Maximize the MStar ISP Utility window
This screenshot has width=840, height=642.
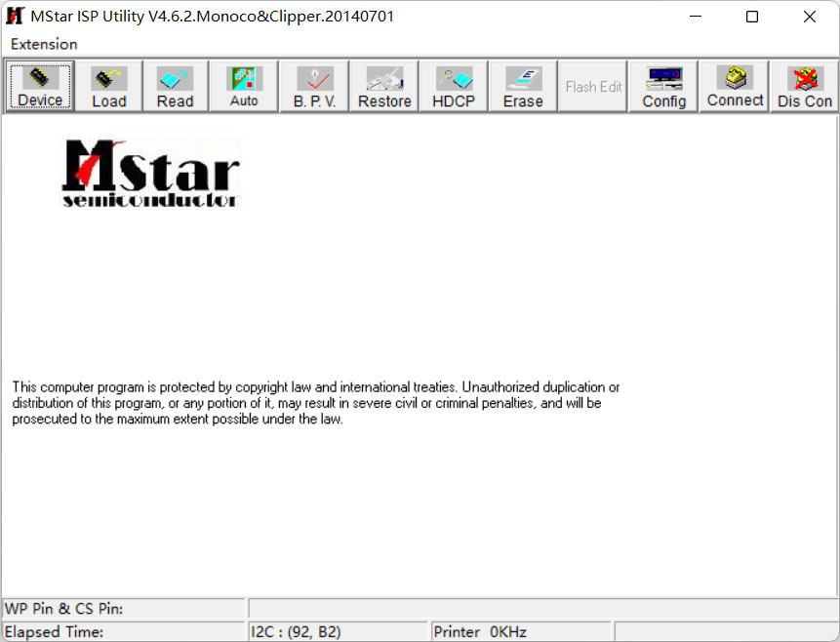pos(752,17)
